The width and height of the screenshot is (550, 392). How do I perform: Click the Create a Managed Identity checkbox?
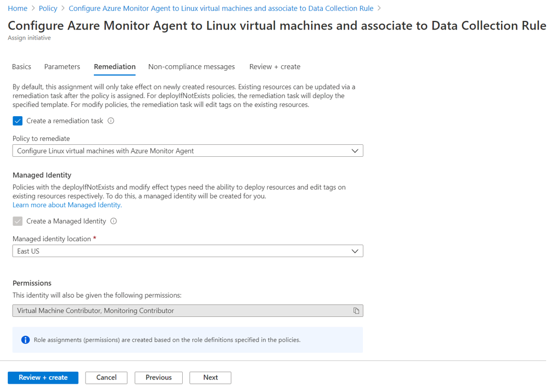[x=18, y=221]
